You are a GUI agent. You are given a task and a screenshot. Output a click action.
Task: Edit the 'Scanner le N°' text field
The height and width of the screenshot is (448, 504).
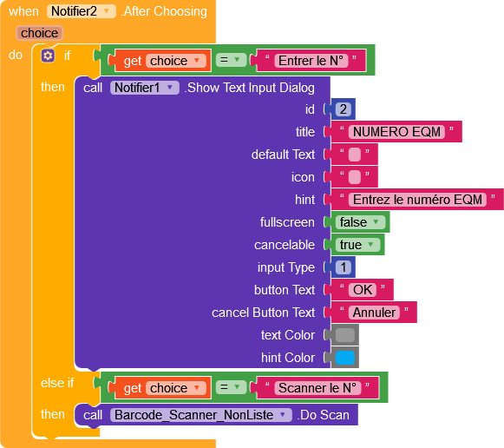click(x=317, y=388)
